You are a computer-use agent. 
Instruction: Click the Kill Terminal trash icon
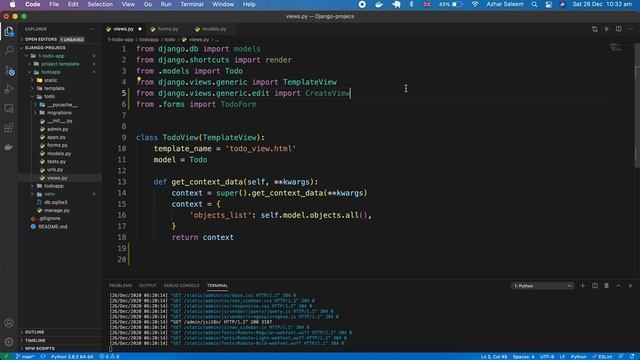point(607,286)
